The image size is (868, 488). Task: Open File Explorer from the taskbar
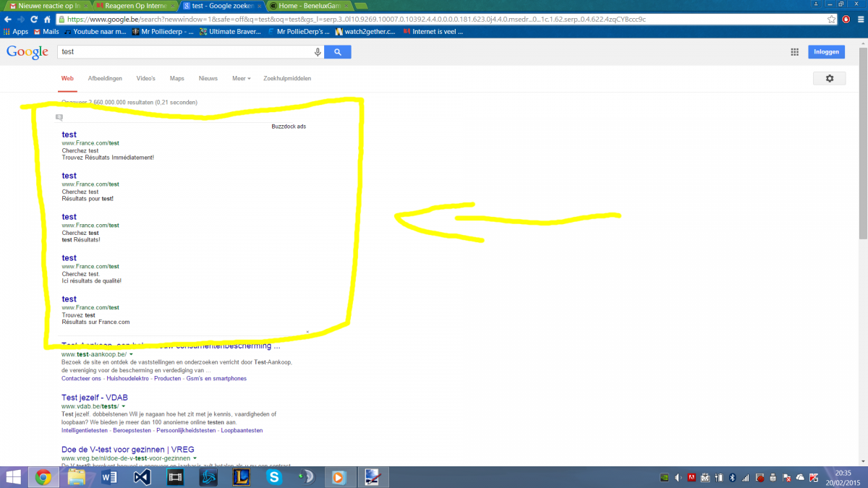(76, 476)
